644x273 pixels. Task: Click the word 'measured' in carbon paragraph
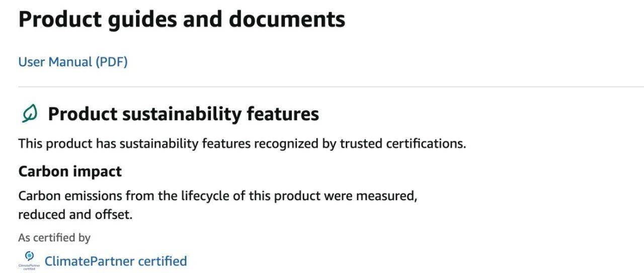386,196
